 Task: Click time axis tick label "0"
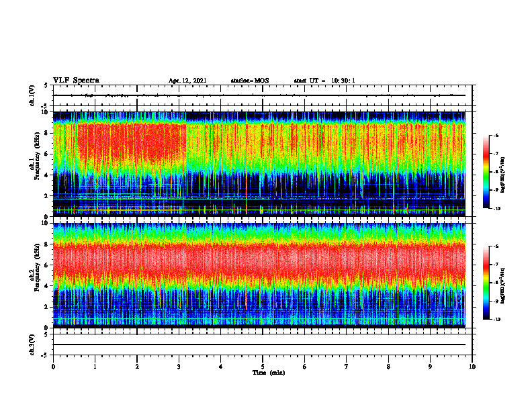[x=53, y=367]
